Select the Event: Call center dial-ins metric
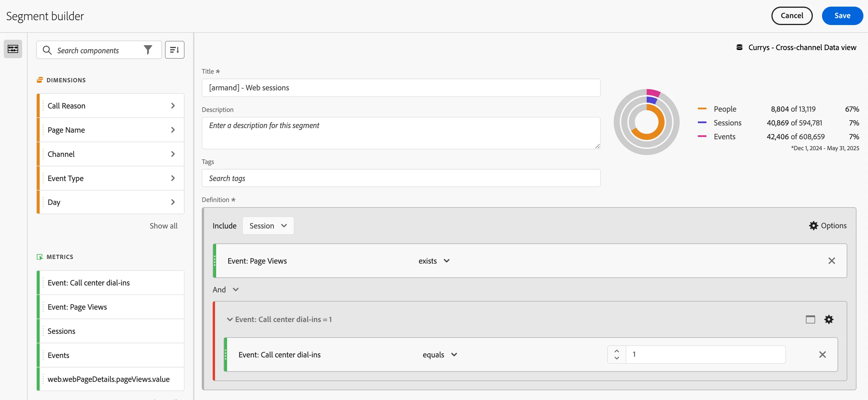Image resolution: width=868 pixels, height=400 pixels. (111, 283)
